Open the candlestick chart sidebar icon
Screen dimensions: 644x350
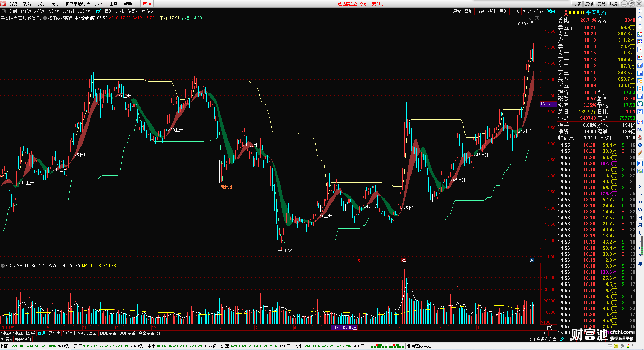640,57
